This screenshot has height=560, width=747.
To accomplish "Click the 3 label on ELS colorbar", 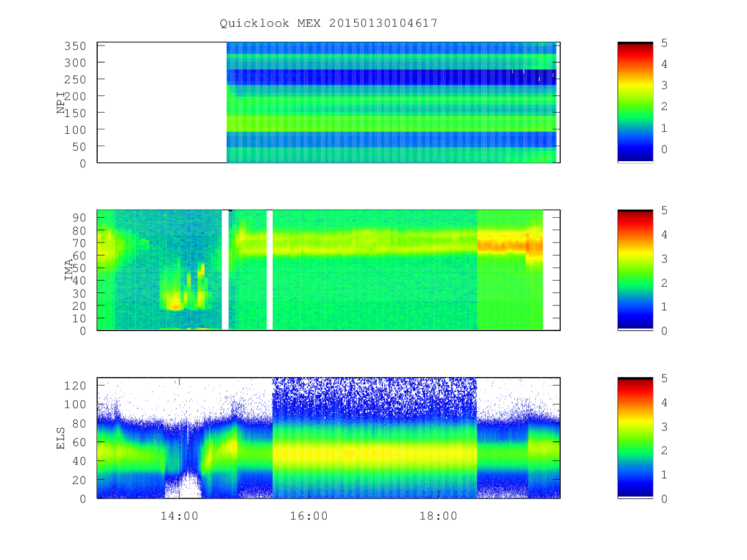I will [x=664, y=427].
